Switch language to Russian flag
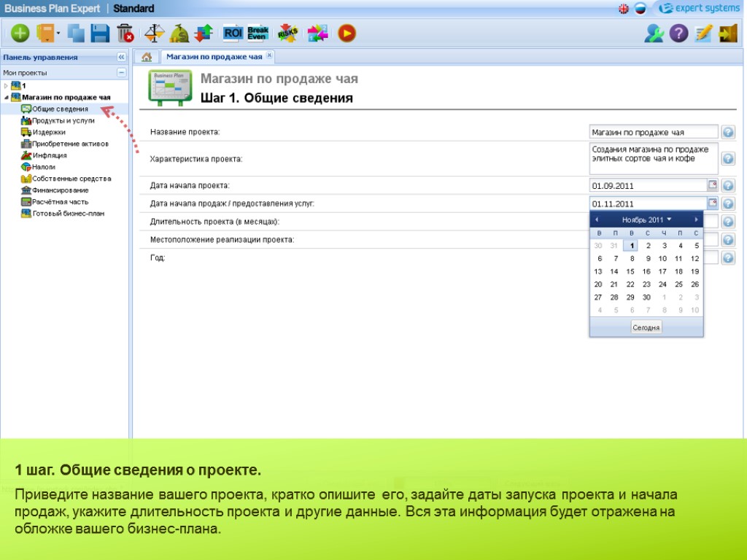This screenshot has width=747, height=560. (640, 9)
